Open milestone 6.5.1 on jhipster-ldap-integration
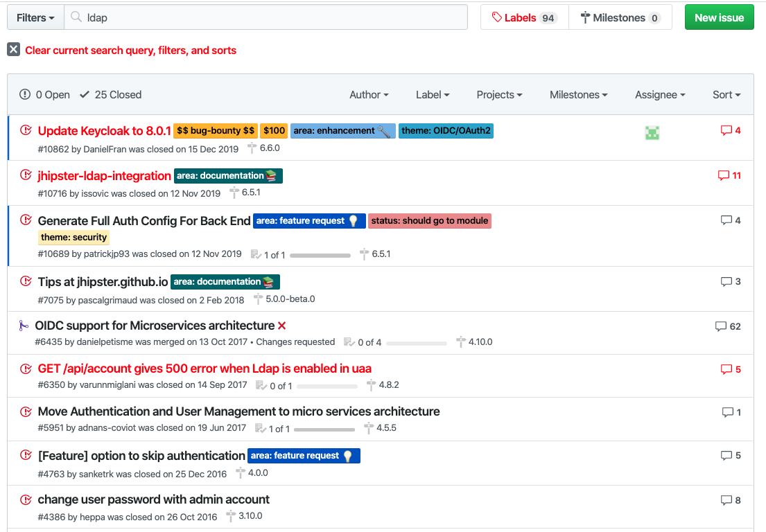This screenshot has height=532, width=766. click(x=245, y=193)
